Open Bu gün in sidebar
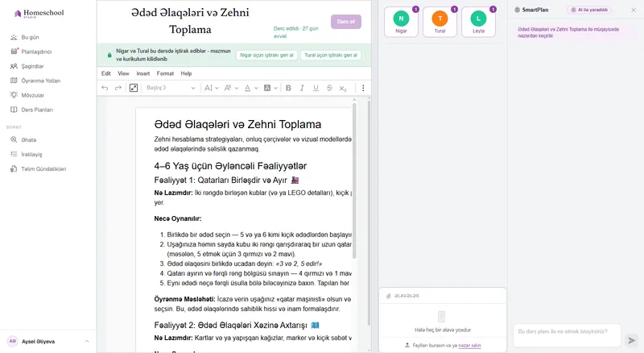 coord(30,37)
